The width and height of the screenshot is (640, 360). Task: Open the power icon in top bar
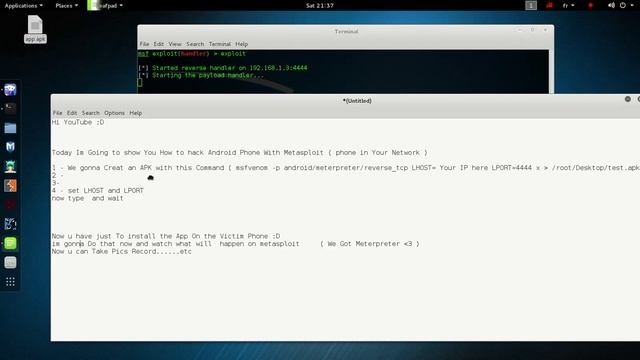coord(622,5)
